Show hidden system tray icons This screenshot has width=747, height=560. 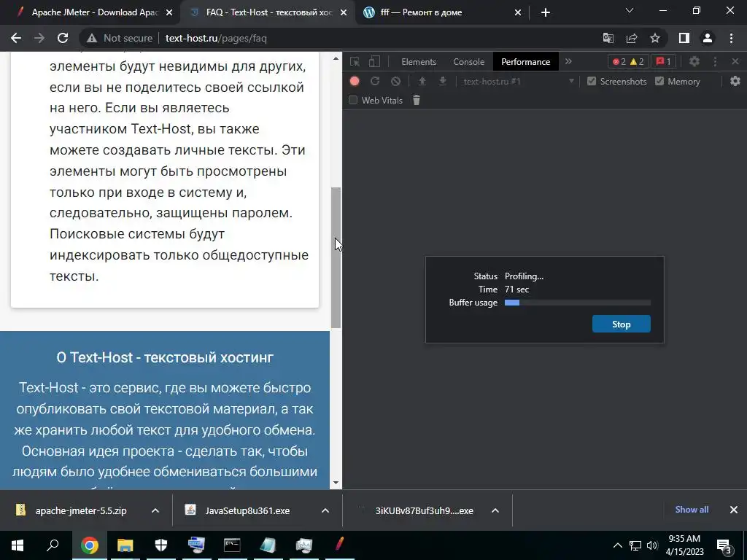click(x=617, y=545)
